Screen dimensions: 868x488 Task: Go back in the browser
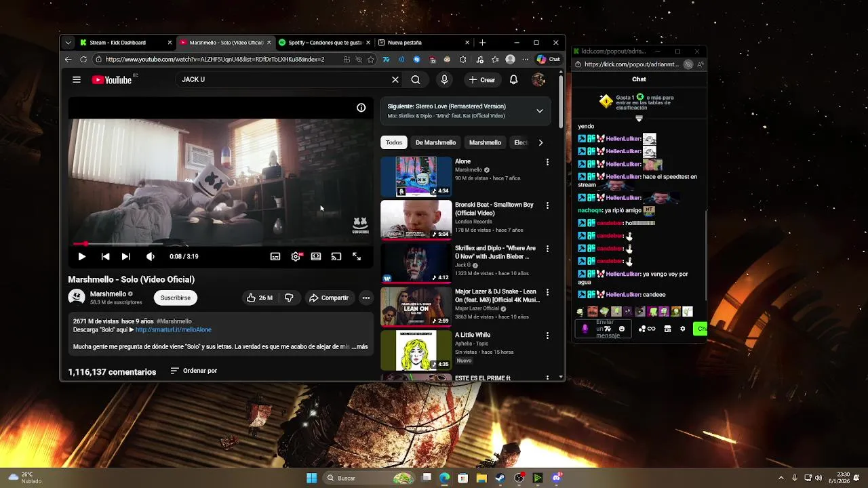[x=68, y=60]
